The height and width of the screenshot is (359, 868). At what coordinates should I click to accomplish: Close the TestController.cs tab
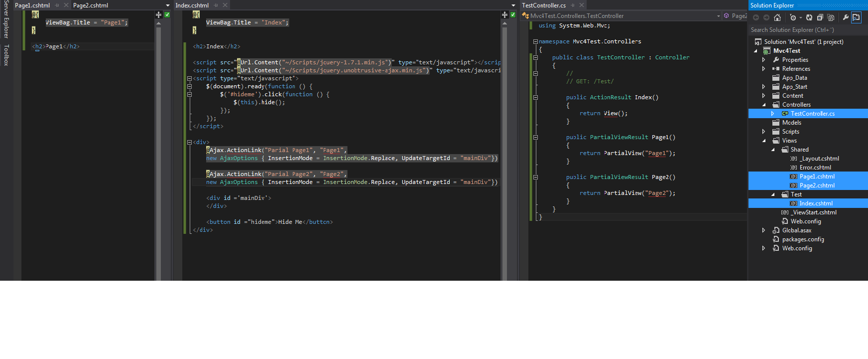click(582, 5)
